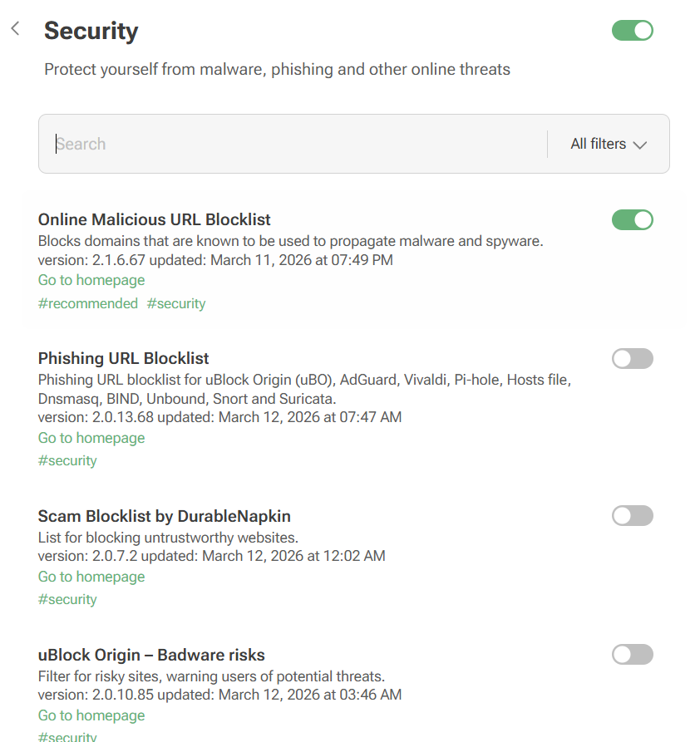700x742 pixels.
Task: Click #security tag under uBlock Origin Badware risks
Action: [67, 736]
